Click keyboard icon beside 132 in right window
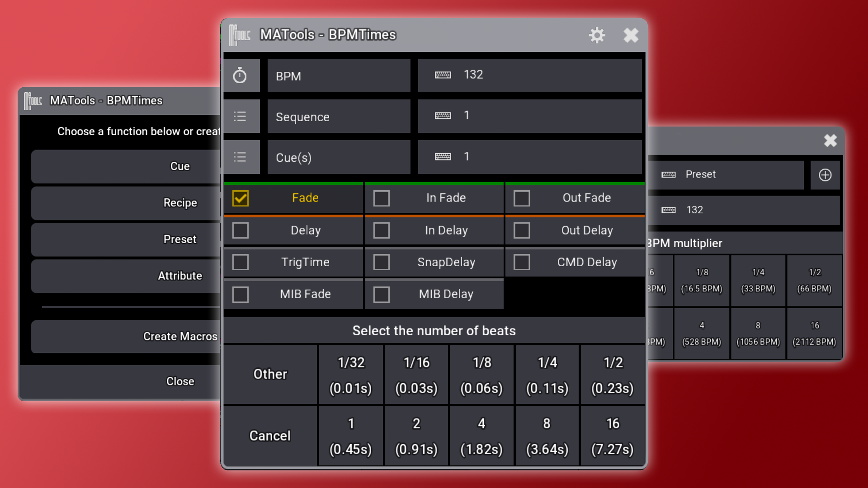Image resolution: width=868 pixels, height=488 pixels. [669, 210]
